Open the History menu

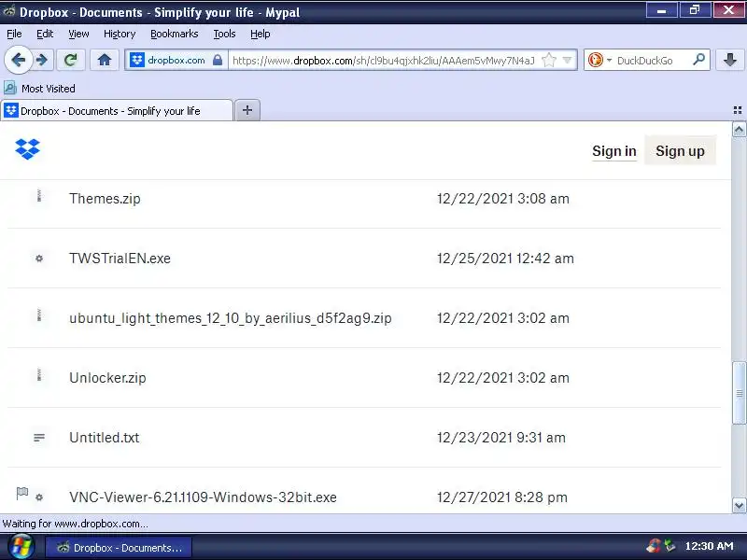tap(120, 34)
